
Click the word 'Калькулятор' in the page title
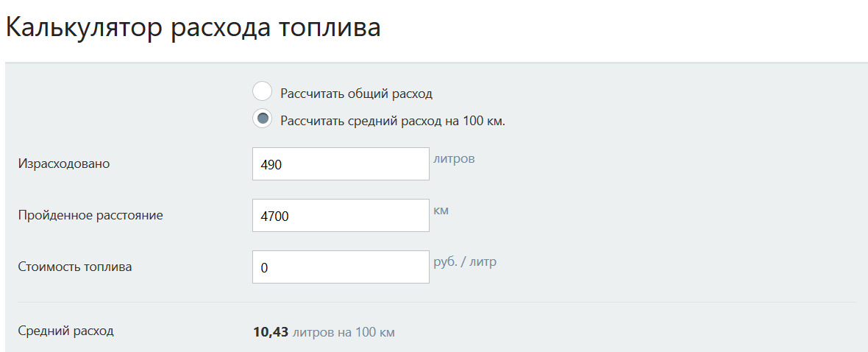[84, 28]
